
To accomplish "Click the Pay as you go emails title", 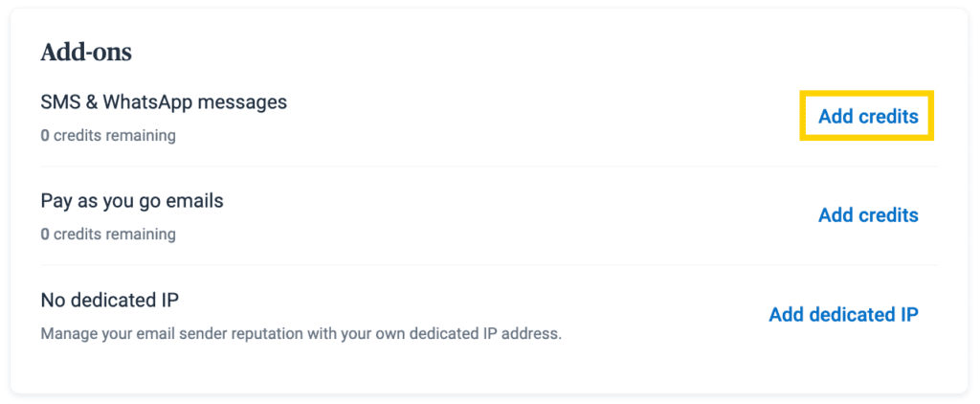I will pos(132,201).
